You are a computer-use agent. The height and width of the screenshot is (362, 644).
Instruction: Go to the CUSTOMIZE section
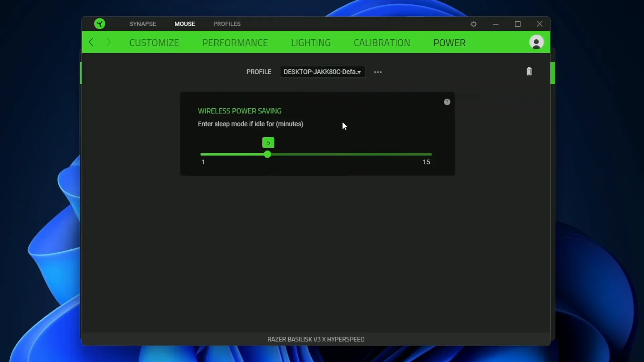point(154,43)
